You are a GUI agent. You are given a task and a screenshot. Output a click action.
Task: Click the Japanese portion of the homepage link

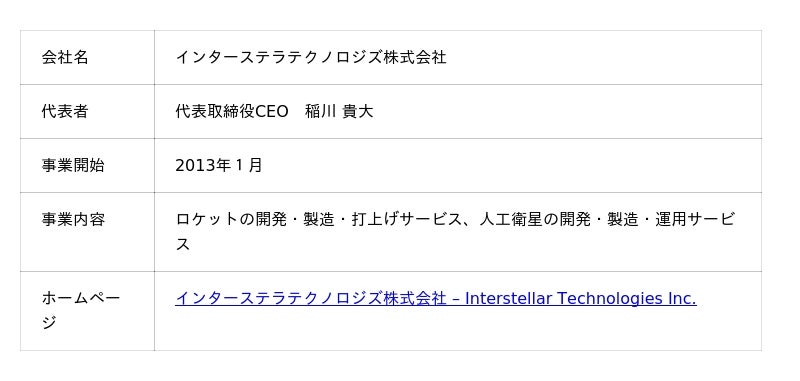311,298
